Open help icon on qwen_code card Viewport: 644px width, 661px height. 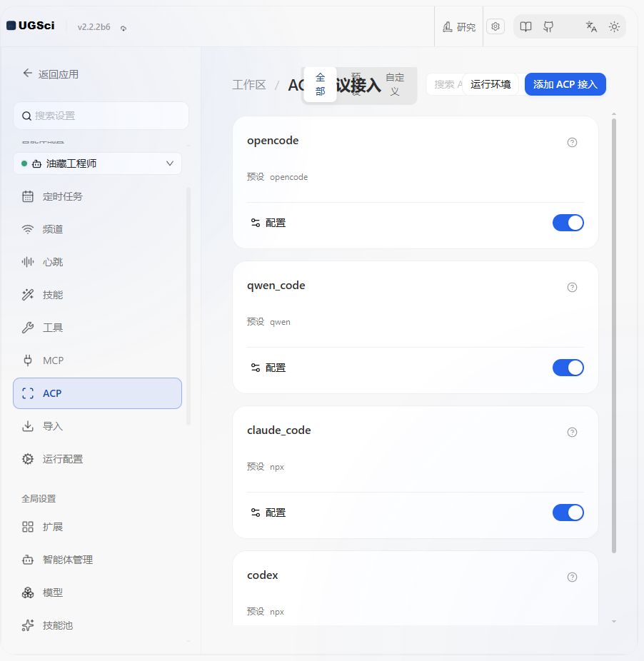coord(572,288)
